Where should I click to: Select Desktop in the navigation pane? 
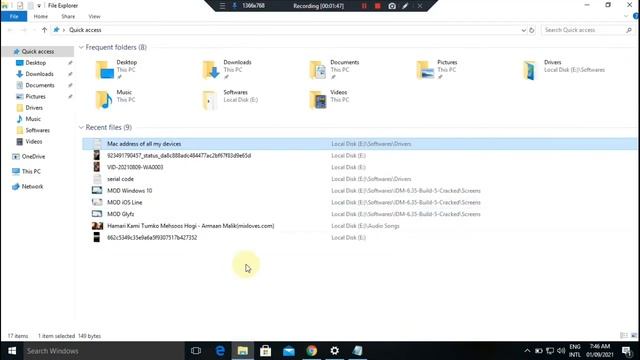[36, 63]
